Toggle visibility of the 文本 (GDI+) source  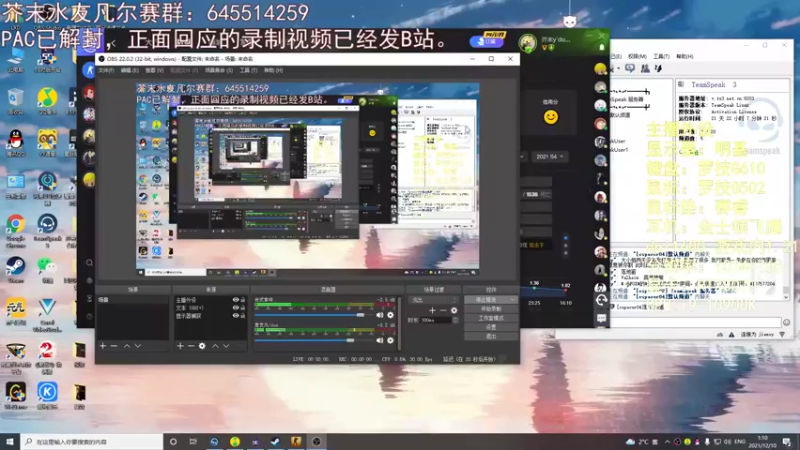[235, 308]
